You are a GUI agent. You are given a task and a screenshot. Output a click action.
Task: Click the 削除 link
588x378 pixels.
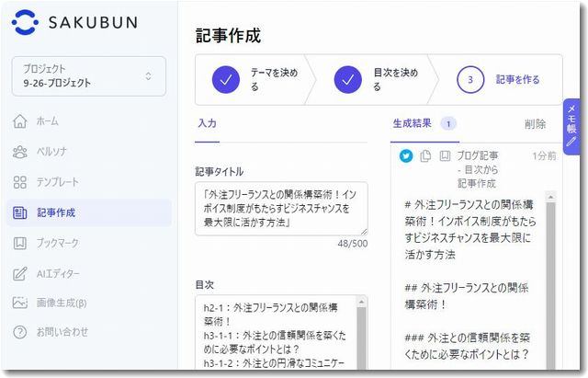pos(535,123)
